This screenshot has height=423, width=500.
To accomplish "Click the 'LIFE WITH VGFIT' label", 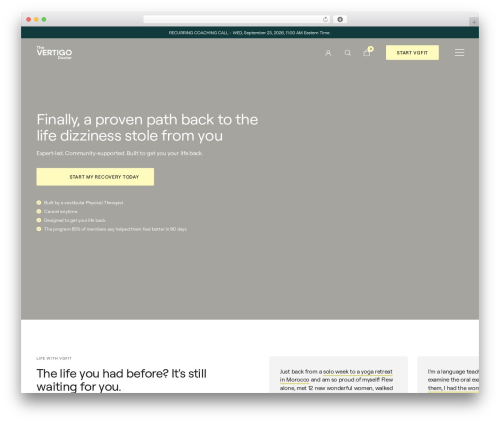I will pyautogui.click(x=54, y=358).
